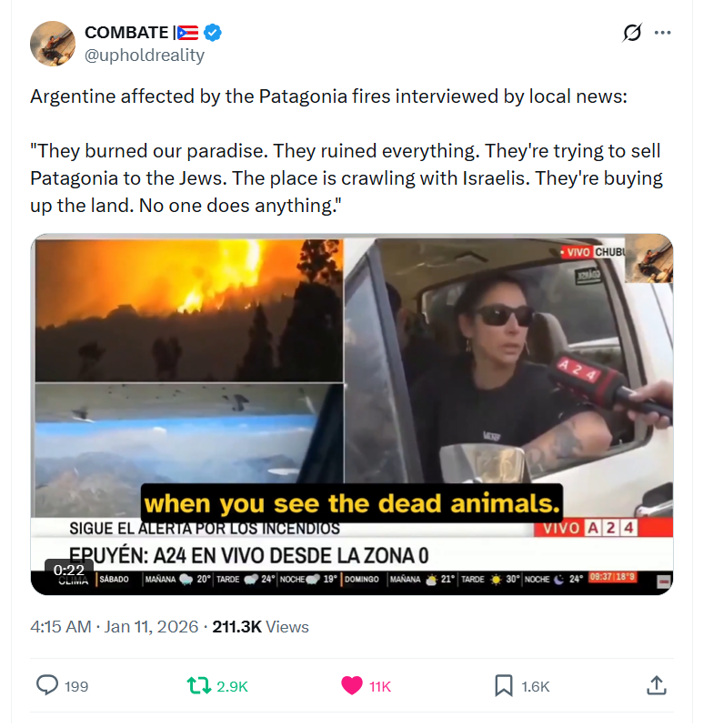This screenshot has height=728, width=703.
Task: Play the embedded news video
Action: (352, 414)
